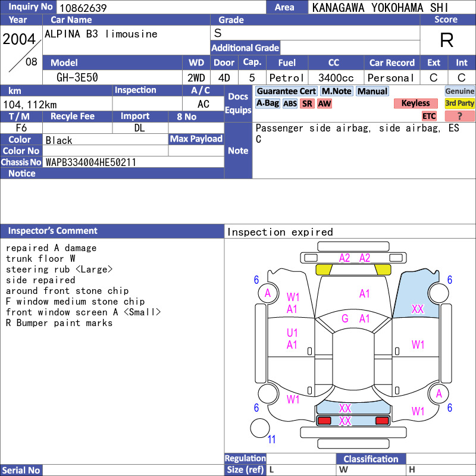
Task: Select the 3rd Party badge
Action: pos(459,103)
